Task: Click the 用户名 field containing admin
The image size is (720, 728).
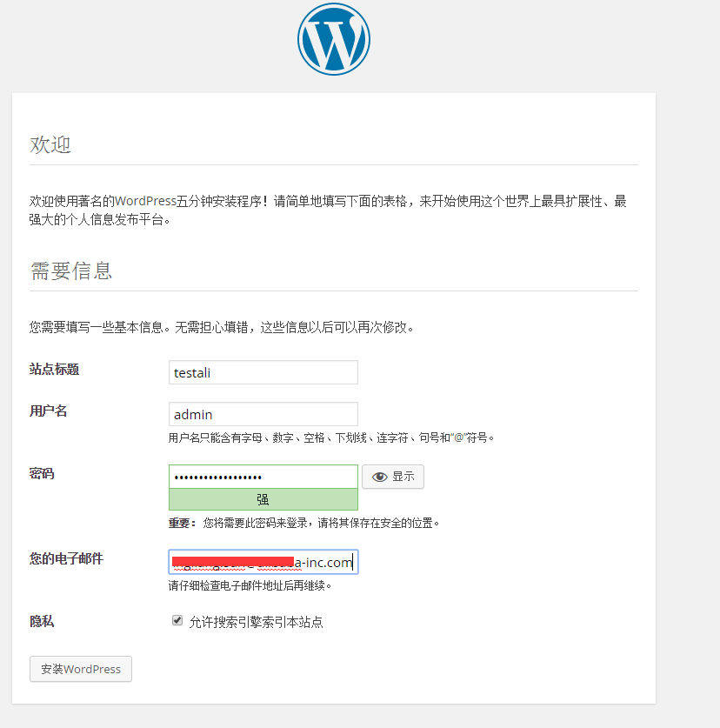Action: [x=263, y=414]
